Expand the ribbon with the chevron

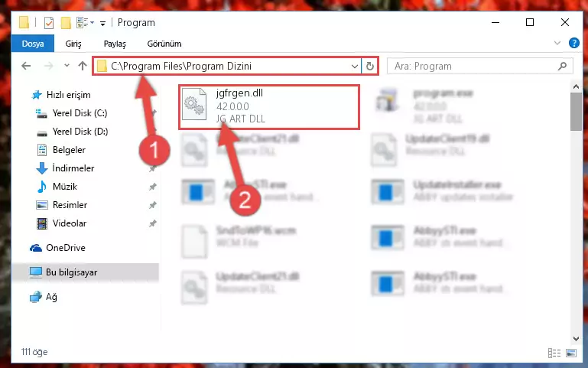click(x=557, y=43)
